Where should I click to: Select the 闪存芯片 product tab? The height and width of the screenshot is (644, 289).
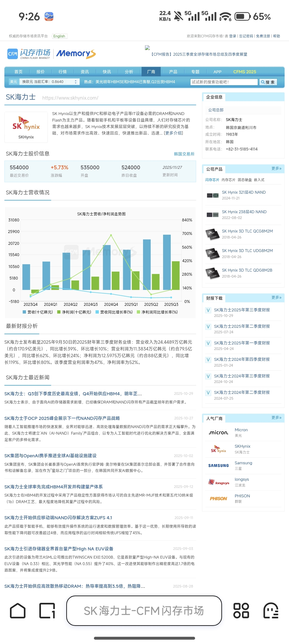coord(212,180)
